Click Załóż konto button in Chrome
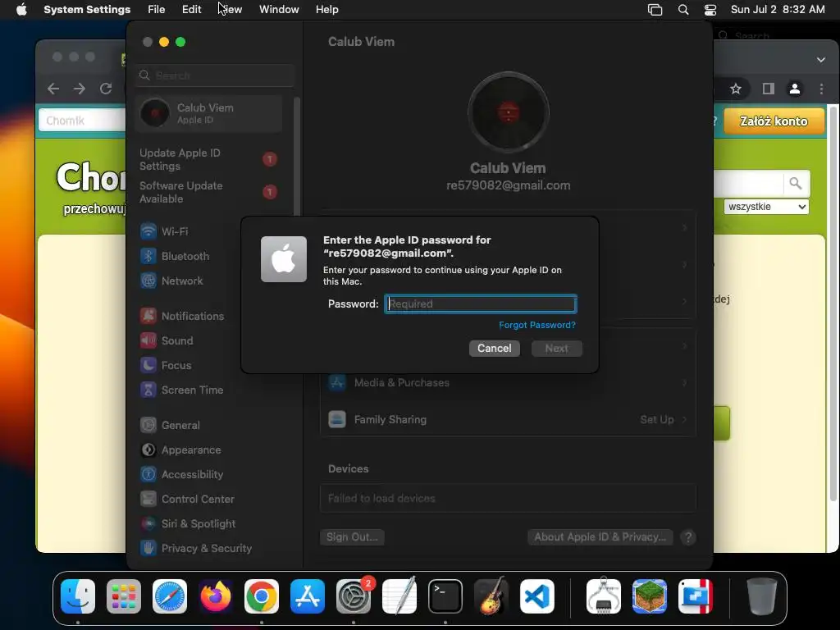 pos(774,121)
